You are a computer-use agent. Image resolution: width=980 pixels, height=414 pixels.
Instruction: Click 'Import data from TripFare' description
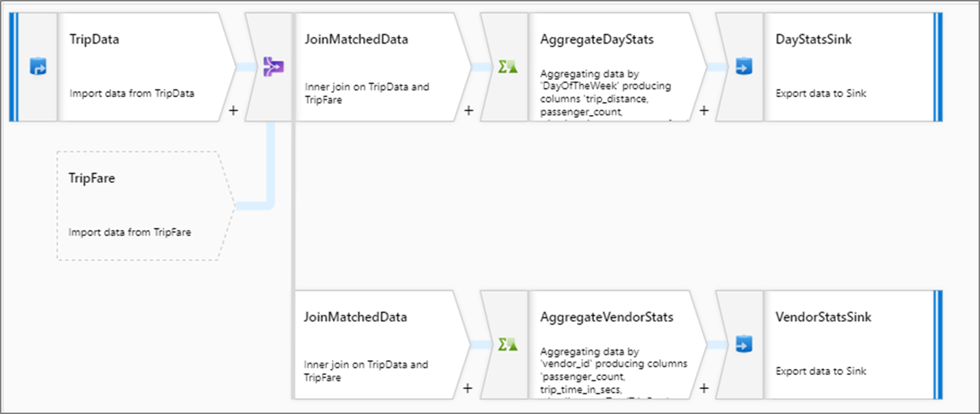point(130,232)
